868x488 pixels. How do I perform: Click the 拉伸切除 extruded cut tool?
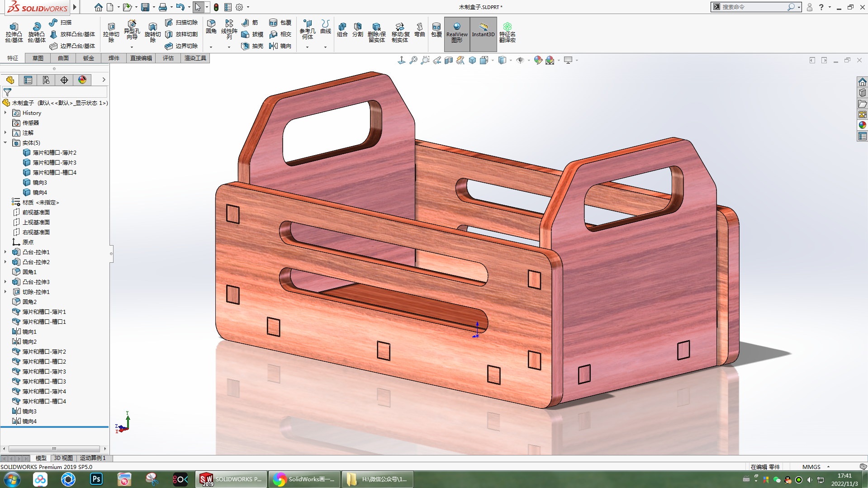click(111, 33)
